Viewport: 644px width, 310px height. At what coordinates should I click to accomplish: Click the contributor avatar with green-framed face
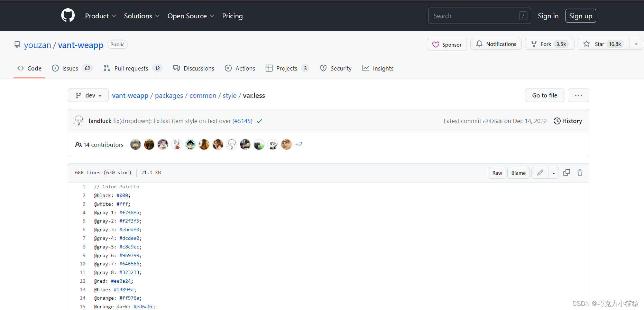point(190,144)
